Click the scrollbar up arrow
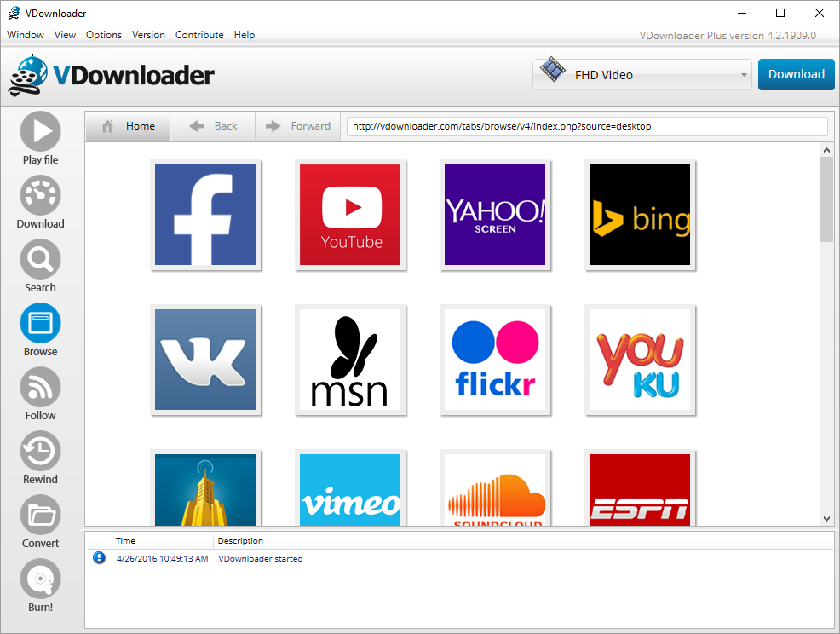 pos(826,151)
